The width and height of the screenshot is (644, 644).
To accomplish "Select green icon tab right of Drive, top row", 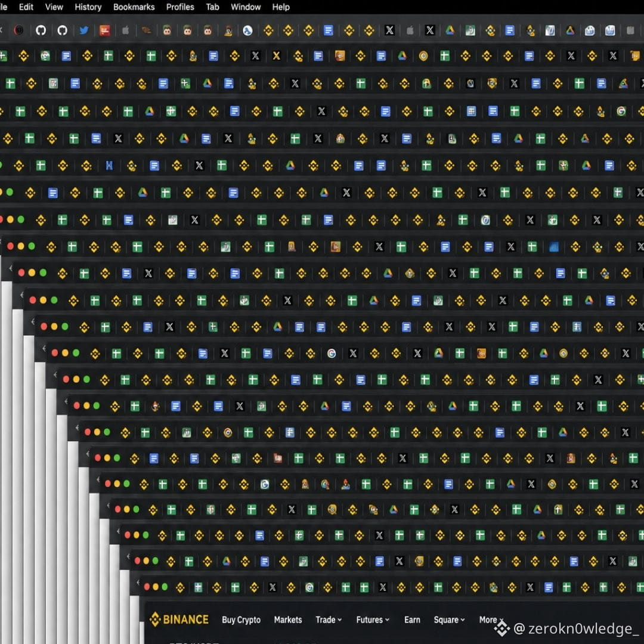I will 470,30.
